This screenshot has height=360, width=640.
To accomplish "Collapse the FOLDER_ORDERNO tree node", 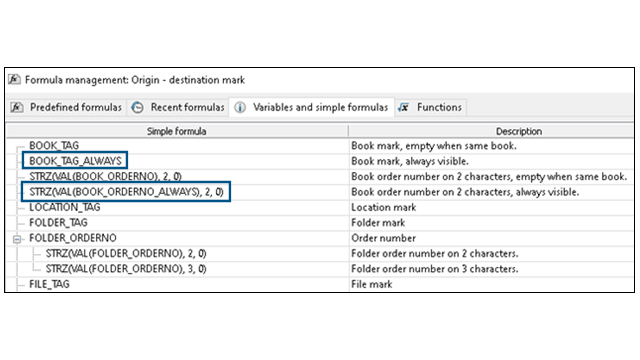I will (17, 239).
